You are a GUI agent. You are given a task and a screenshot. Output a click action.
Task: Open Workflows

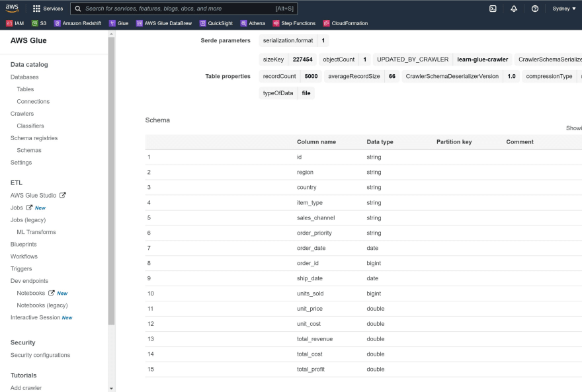pyautogui.click(x=24, y=256)
